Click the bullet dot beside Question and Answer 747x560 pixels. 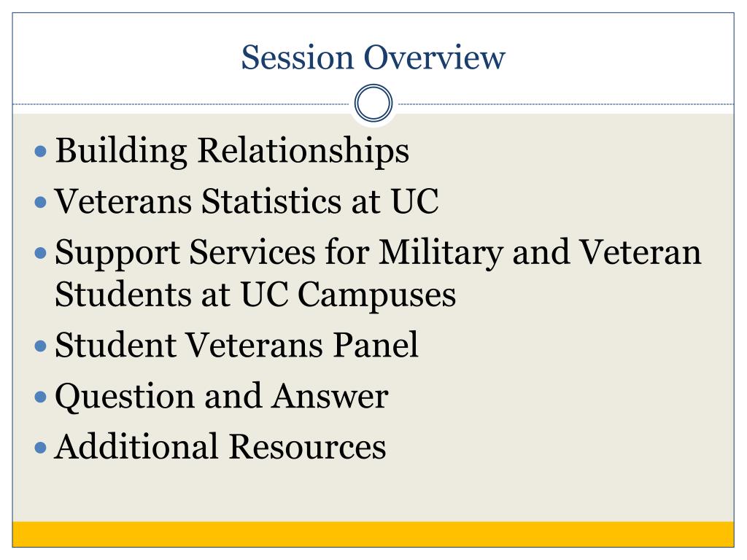41,397
